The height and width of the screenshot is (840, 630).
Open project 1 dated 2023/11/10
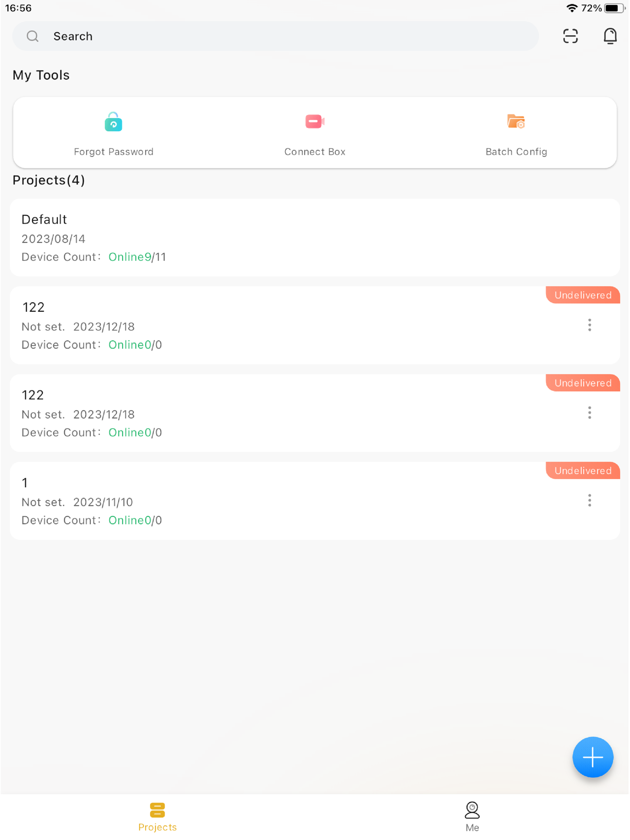[x=315, y=501]
